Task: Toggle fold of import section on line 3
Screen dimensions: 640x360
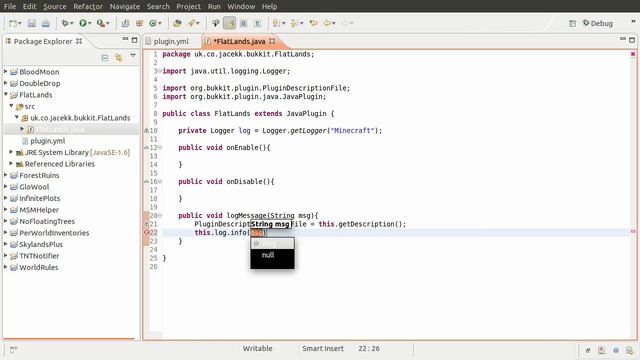Action: (x=160, y=71)
